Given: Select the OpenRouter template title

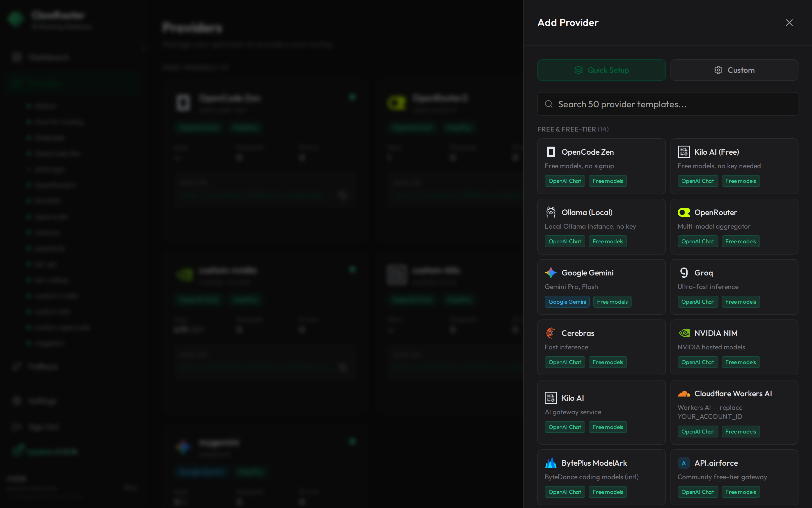Looking at the screenshot, I should (715, 212).
